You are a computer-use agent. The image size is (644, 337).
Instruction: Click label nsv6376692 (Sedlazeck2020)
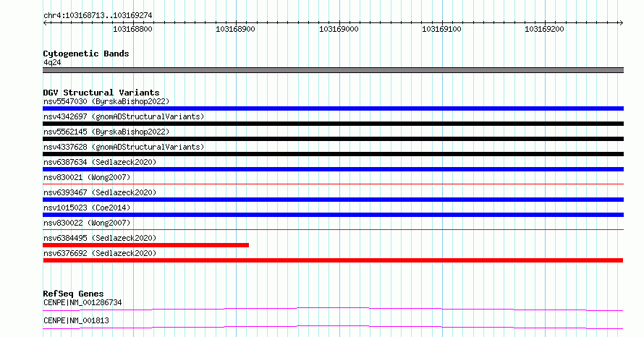point(100,253)
